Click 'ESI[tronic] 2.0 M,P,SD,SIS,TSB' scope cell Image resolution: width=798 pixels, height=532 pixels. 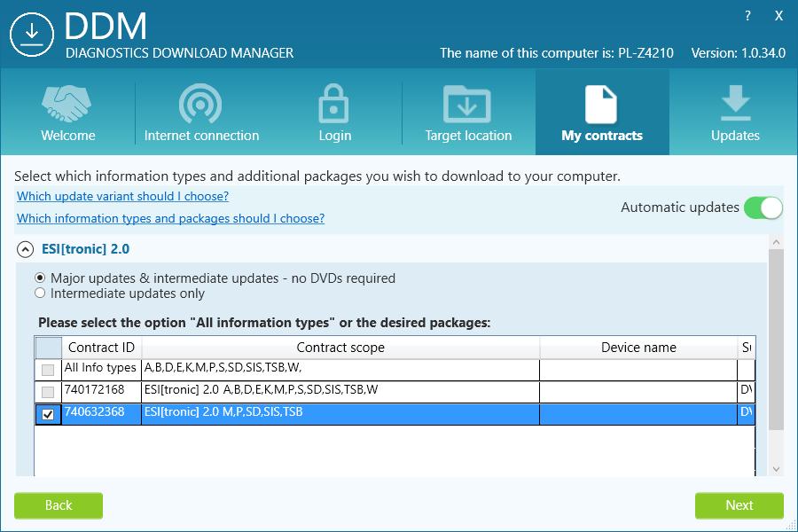click(340, 414)
